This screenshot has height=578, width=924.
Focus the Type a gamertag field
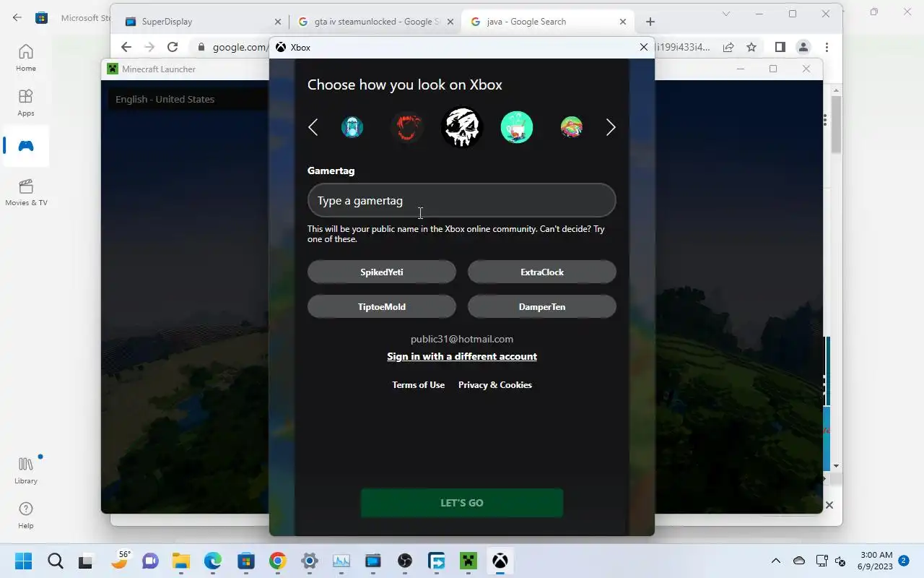tap(462, 200)
